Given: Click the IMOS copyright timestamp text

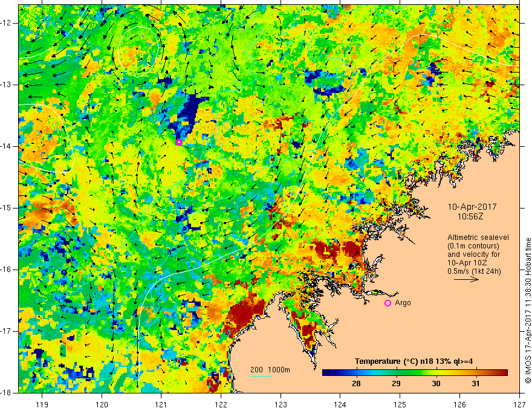Looking at the screenshot, I should [x=528, y=311].
